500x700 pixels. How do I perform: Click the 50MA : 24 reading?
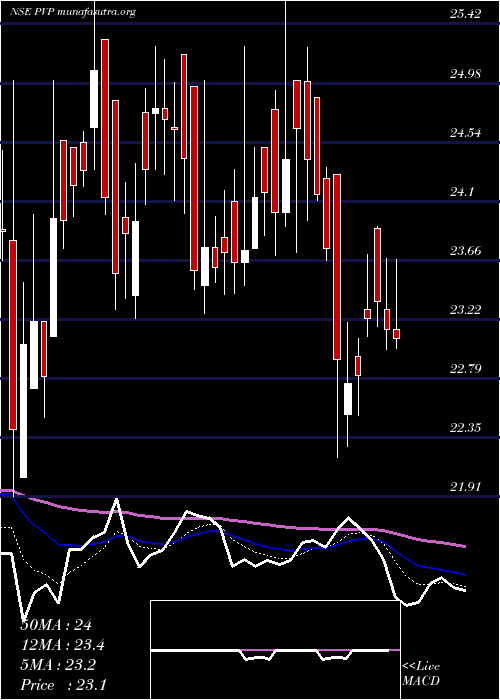pyautogui.click(x=56, y=625)
